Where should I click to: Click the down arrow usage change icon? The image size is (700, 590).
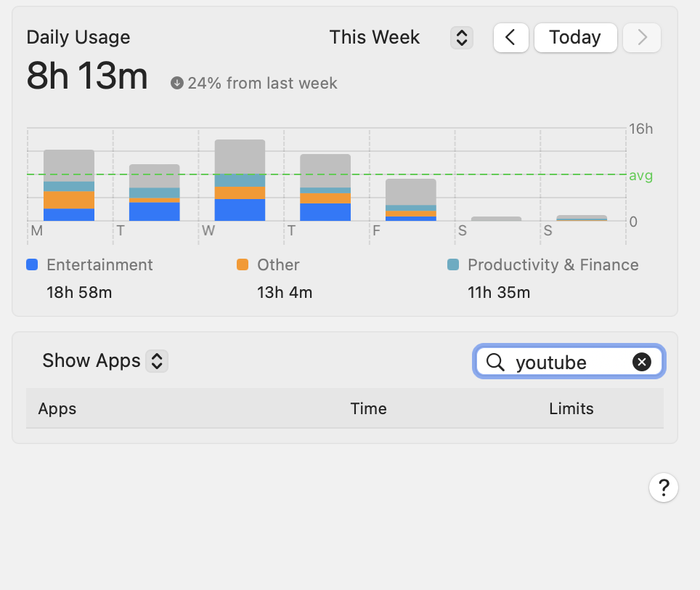point(177,83)
